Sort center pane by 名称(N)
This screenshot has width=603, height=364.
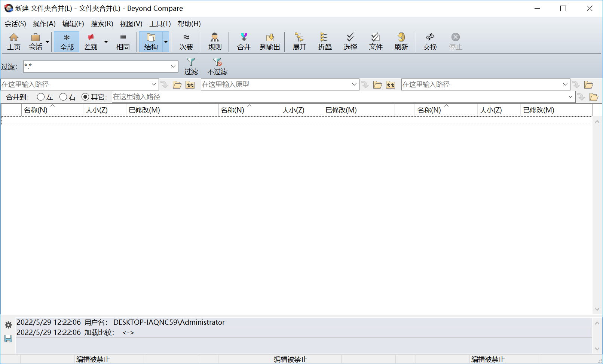click(x=249, y=110)
